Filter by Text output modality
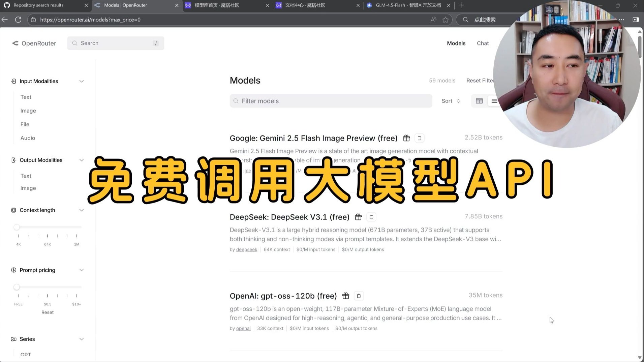Image resolution: width=644 pixels, height=362 pixels. (26, 176)
